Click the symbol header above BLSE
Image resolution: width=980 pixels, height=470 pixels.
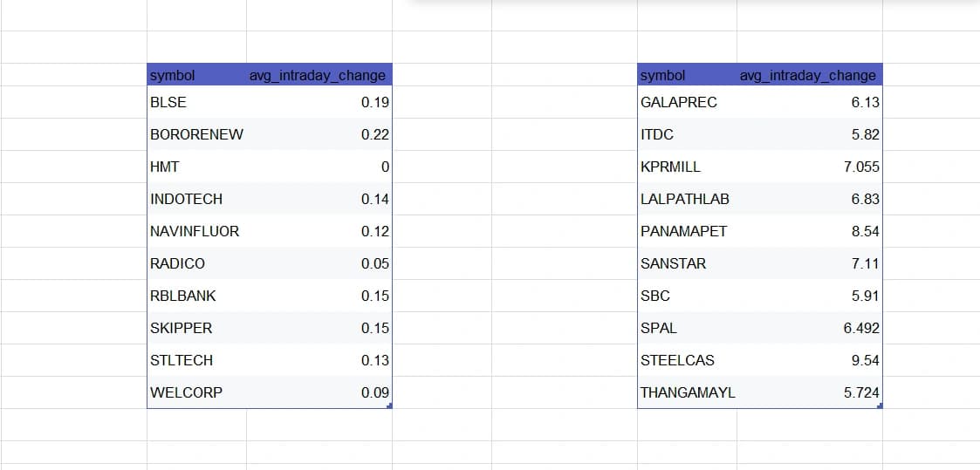[x=197, y=75]
